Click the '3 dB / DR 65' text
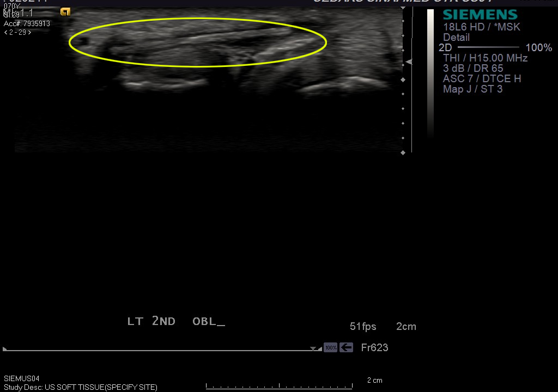 (x=473, y=68)
